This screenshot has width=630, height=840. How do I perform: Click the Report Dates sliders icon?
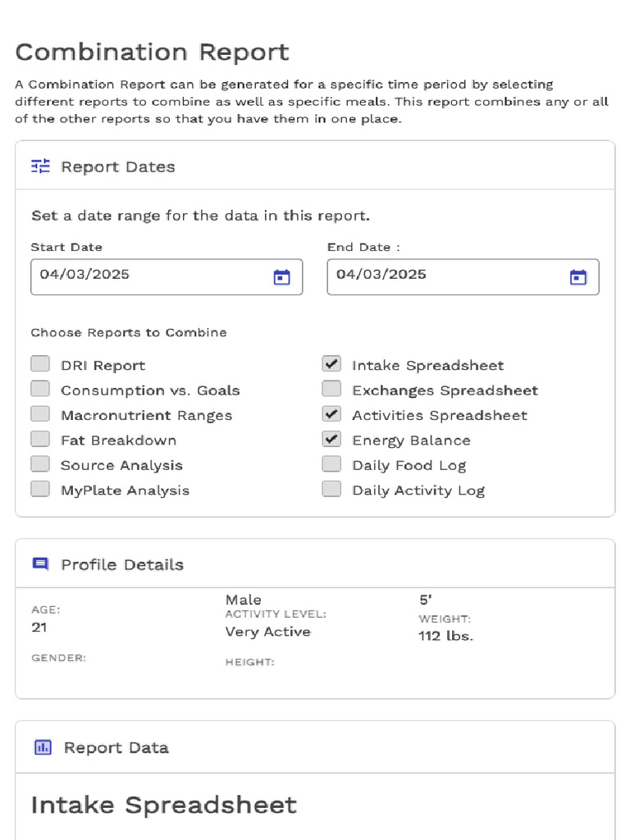(x=40, y=166)
